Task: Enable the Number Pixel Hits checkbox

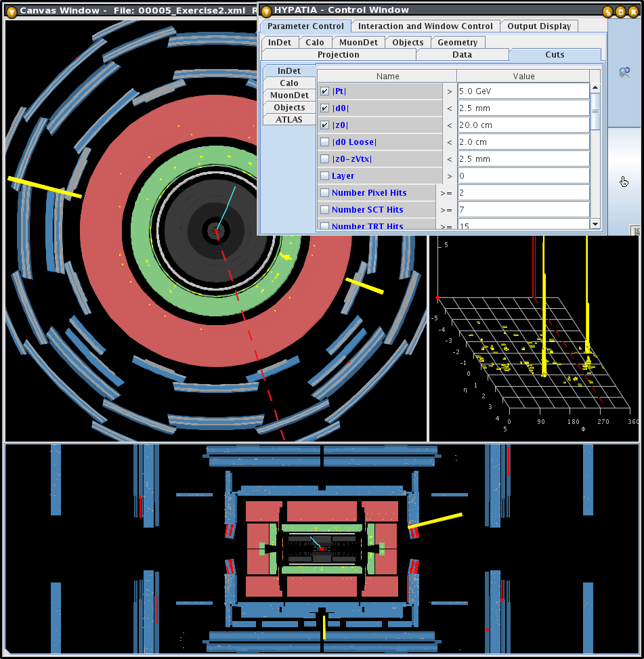Action: pos(325,193)
